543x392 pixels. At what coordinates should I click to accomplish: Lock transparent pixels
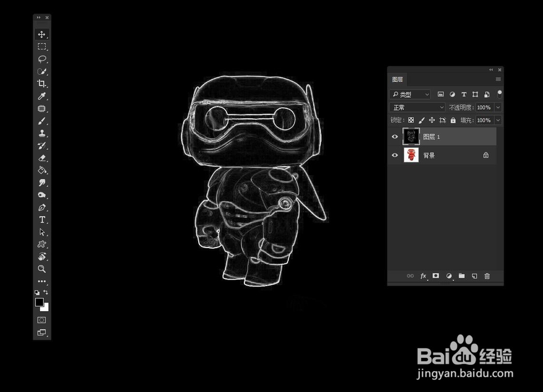point(411,120)
